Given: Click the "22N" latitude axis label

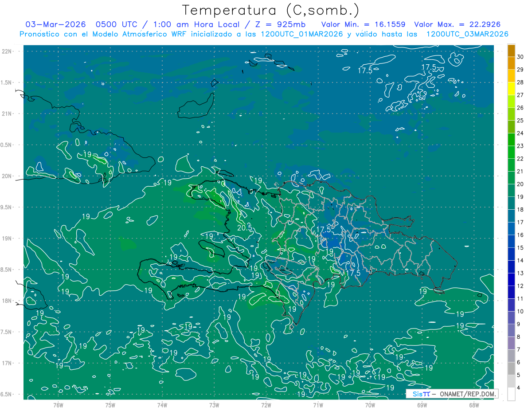Looking at the screenshot, I should 7,51.
